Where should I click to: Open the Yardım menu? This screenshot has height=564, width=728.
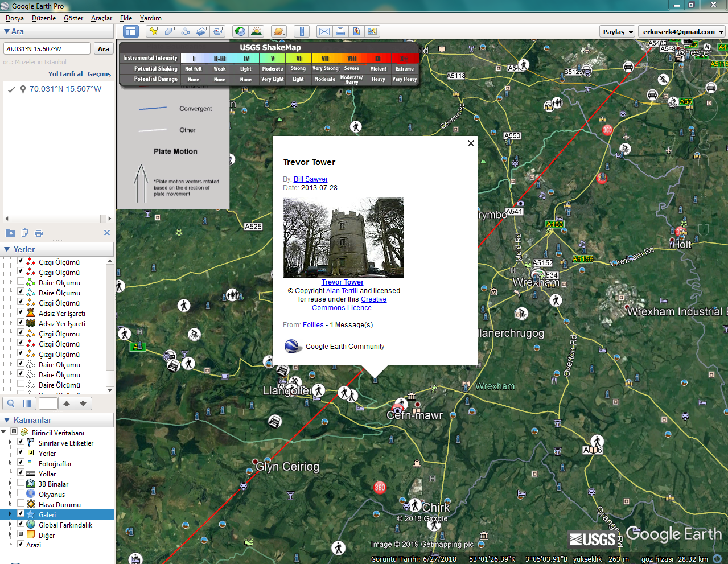[x=151, y=18]
